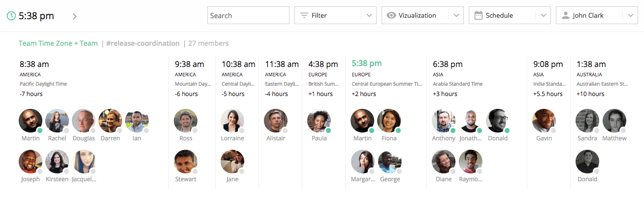644x199 pixels.
Task: Click the filter lines icon
Action: point(304,15)
